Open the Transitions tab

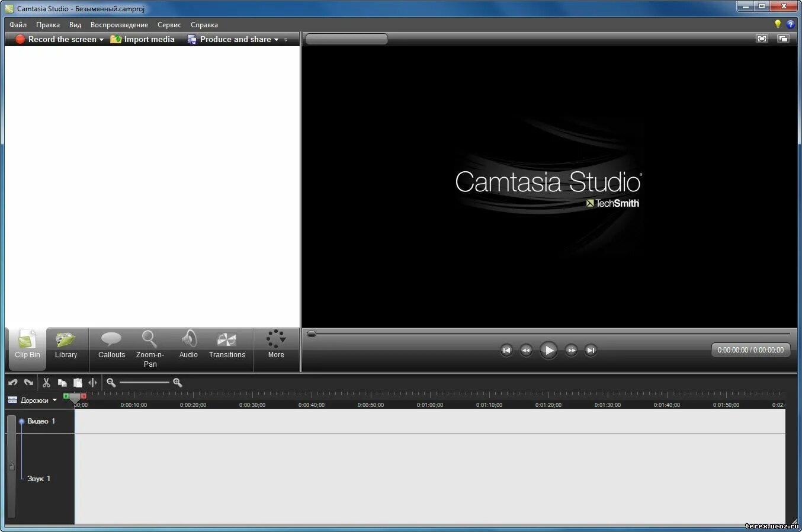(227, 345)
